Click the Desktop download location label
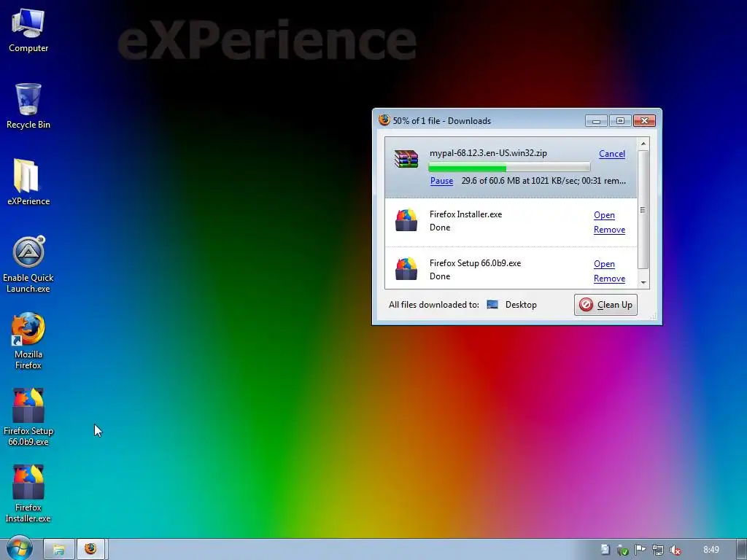The image size is (747, 560). [521, 305]
